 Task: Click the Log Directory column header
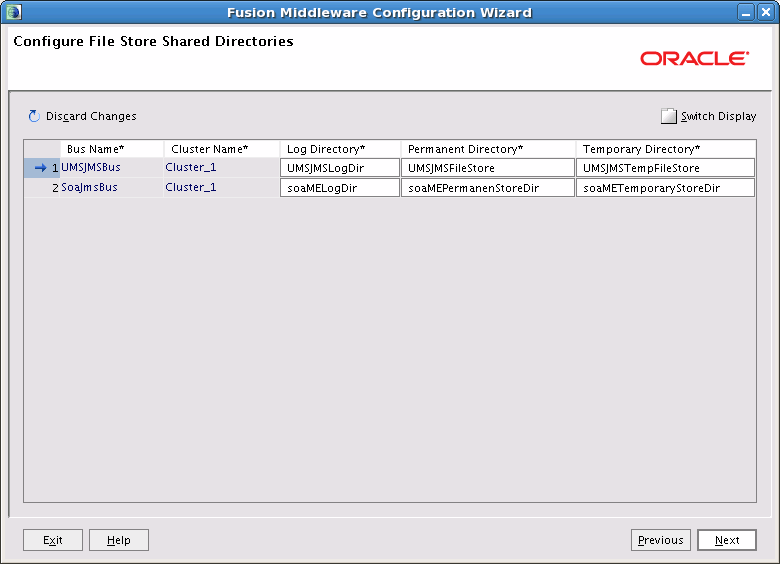tap(341, 149)
